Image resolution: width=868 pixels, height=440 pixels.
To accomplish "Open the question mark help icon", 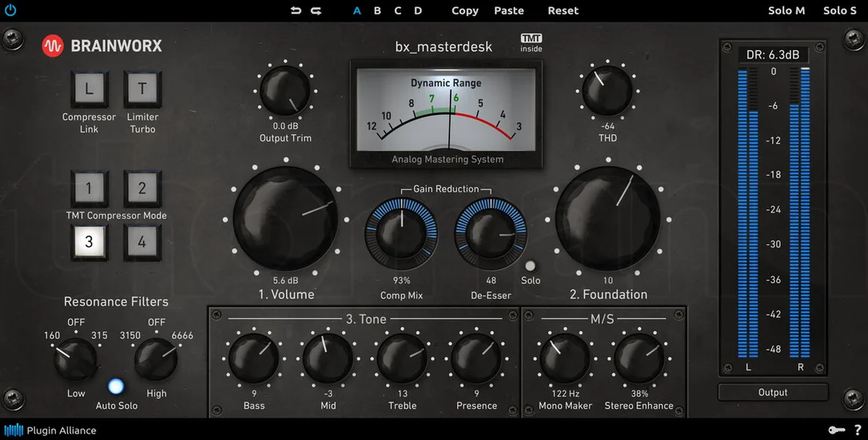I will [858, 430].
